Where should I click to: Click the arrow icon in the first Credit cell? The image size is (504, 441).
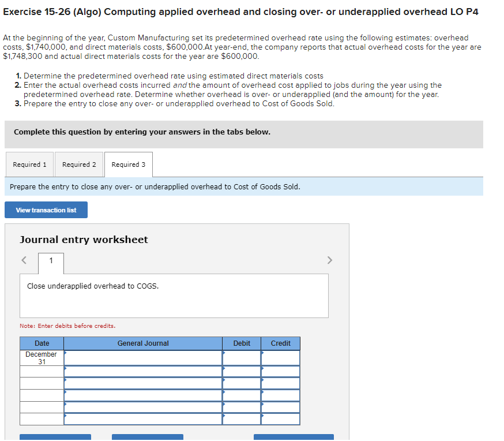click(263, 353)
